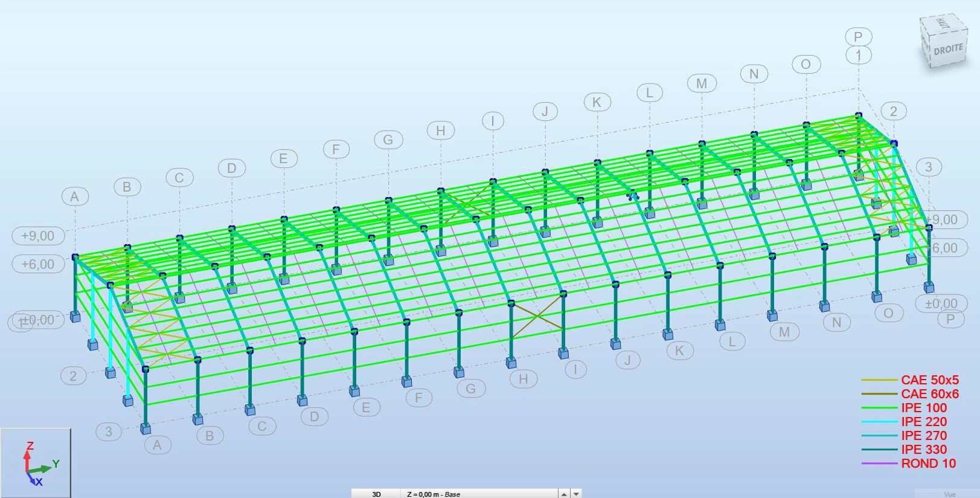980x498 pixels.
Task: Select the CAE 60x6 legend entry
Action: [x=929, y=394]
